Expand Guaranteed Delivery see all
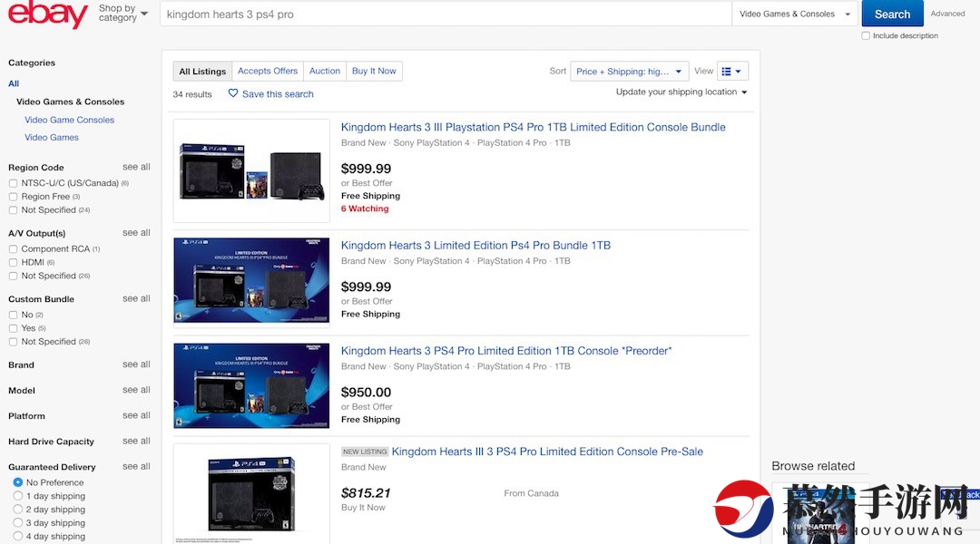 tap(136, 467)
